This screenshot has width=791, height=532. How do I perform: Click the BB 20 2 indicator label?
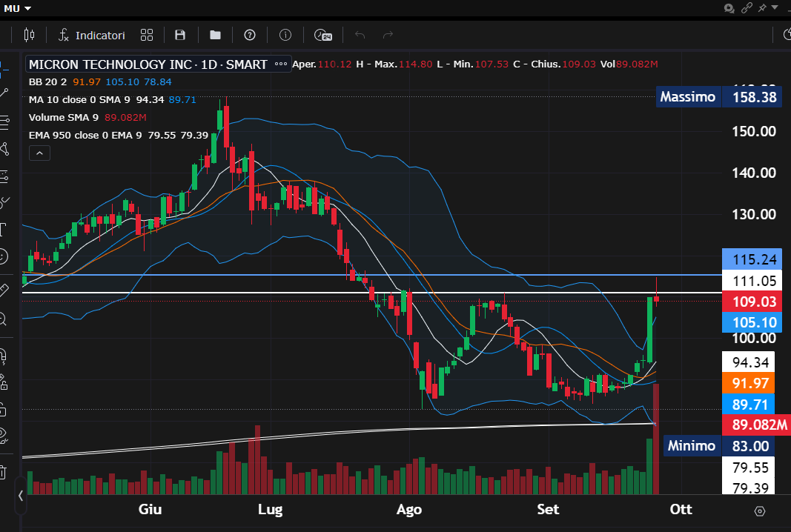pyautogui.click(x=47, y=82)
